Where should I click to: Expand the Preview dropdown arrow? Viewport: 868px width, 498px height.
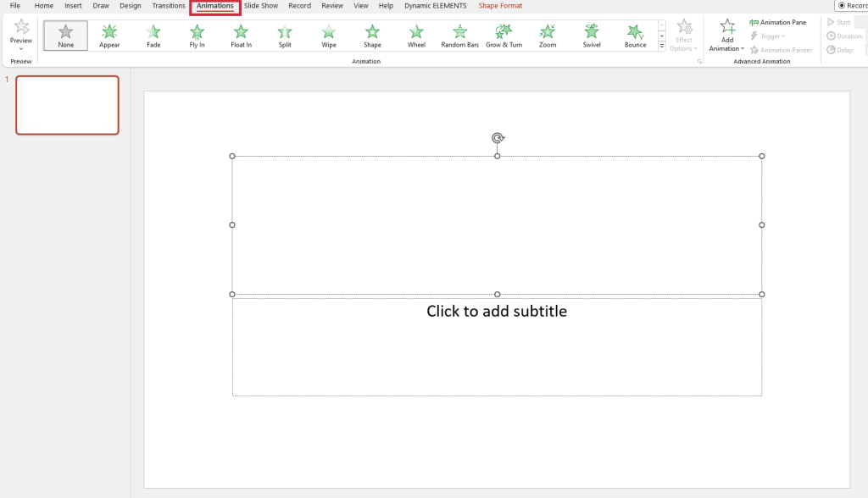(21, 49)
